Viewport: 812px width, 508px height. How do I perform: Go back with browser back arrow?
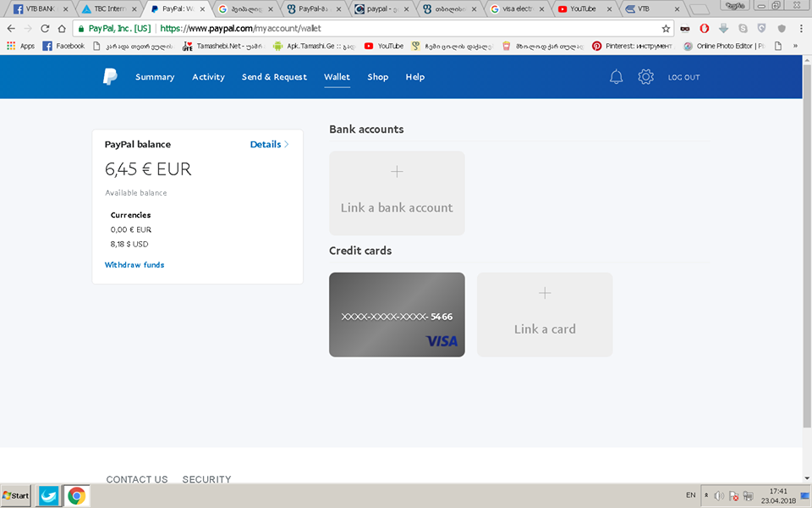point(11,29)
